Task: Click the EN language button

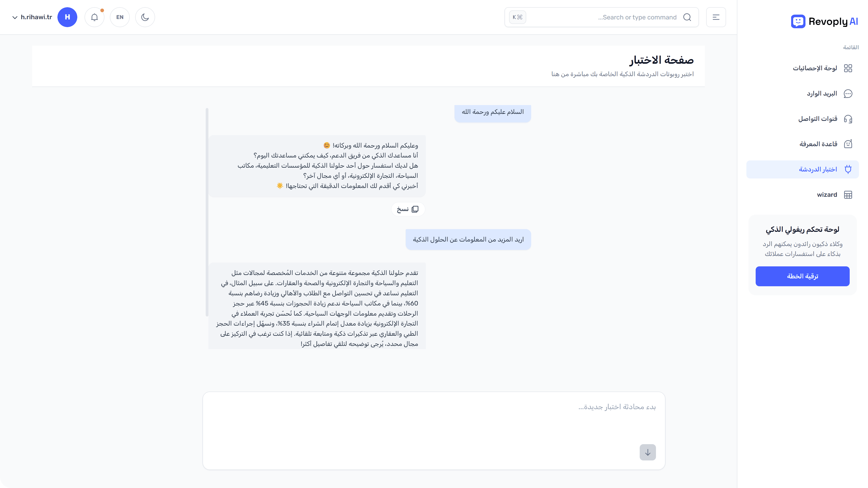Action: point(120,17)
